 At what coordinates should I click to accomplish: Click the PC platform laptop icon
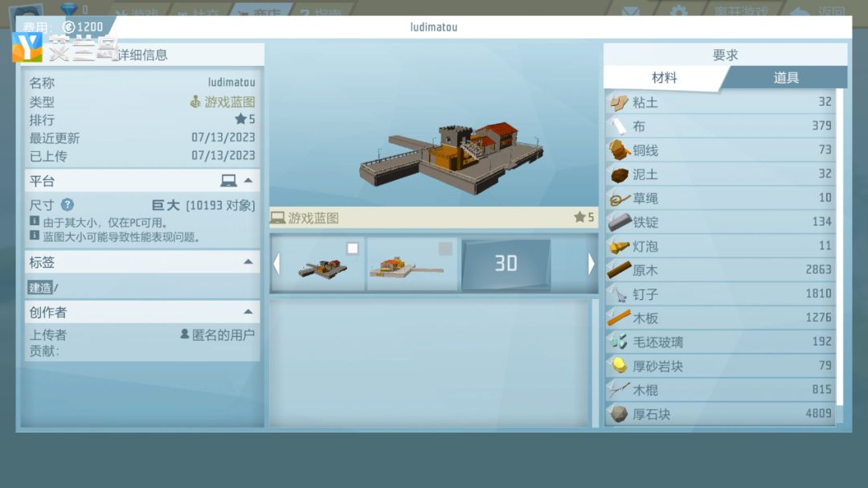[x=228, y=181]
